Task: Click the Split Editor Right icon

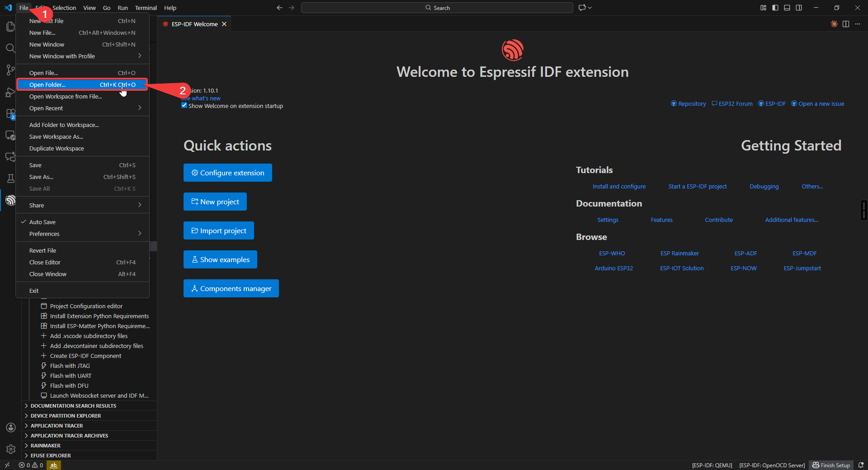Action: tap(846, 24)
